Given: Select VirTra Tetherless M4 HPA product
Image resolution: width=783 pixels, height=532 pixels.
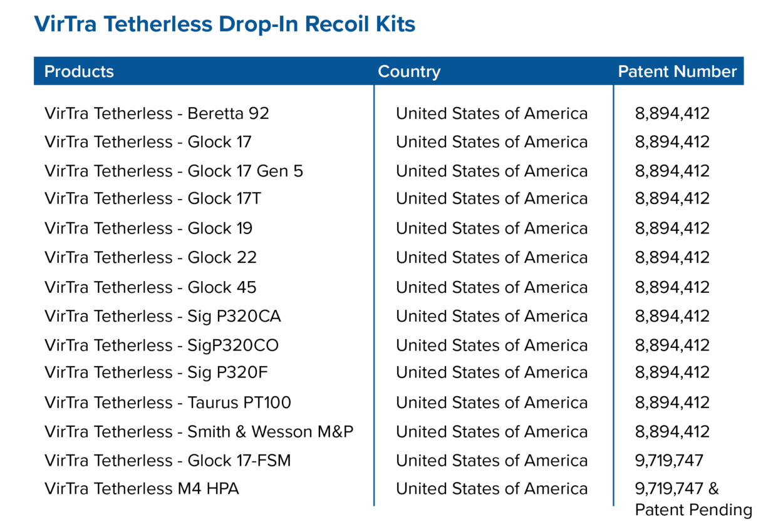Looking at the screenshot, I should (x=142, y=488).
